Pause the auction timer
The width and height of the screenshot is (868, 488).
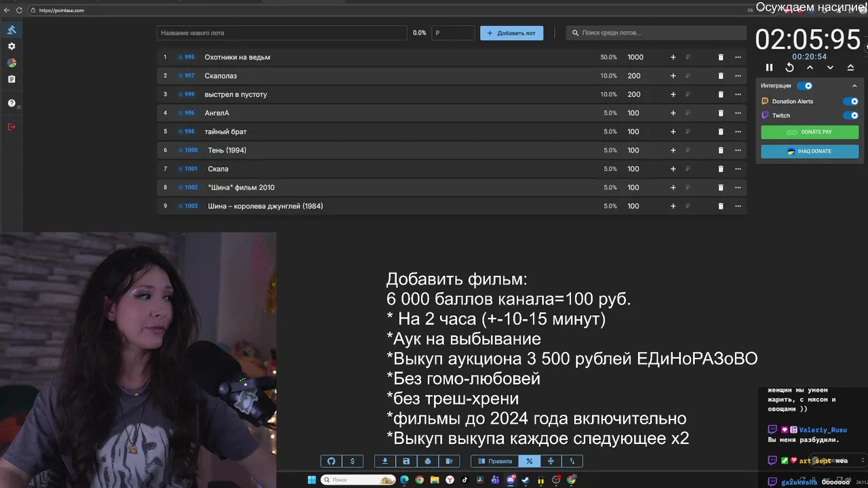769,68
